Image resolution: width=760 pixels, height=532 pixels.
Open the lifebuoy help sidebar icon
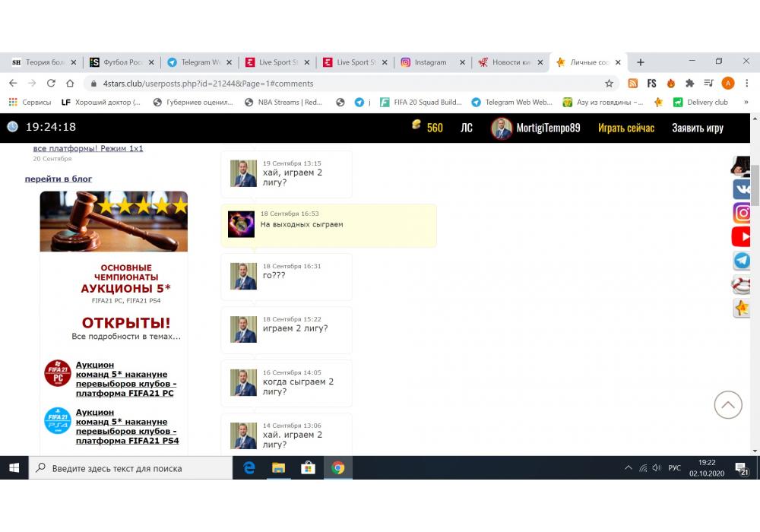coord(742,284)
